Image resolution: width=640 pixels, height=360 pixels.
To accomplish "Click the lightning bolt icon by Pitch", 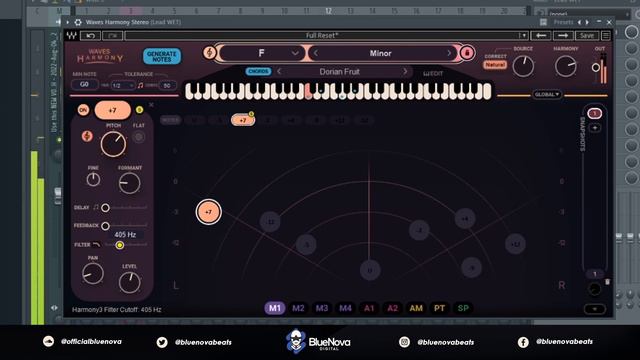I will [x=87, y=136].
